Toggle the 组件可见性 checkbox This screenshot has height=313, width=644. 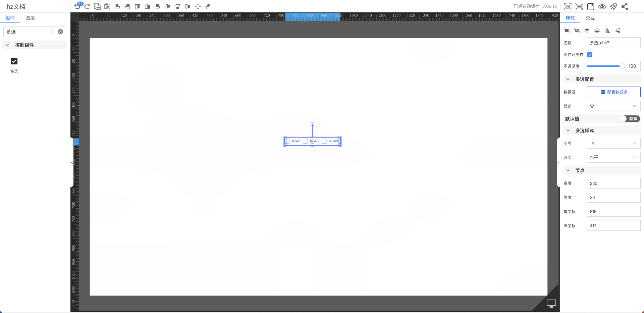pyautogui.click(x=590, y=55)
